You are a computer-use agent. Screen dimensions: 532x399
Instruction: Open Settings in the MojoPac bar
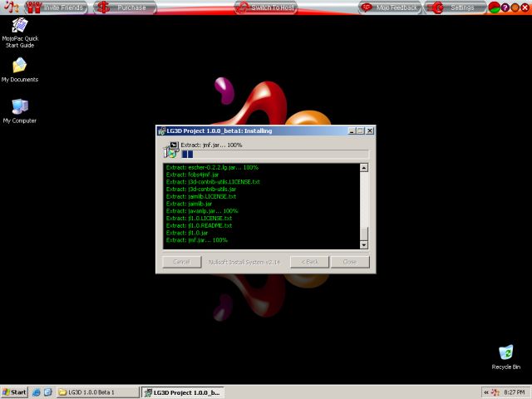pyautogui.click(x=456, y=7)
